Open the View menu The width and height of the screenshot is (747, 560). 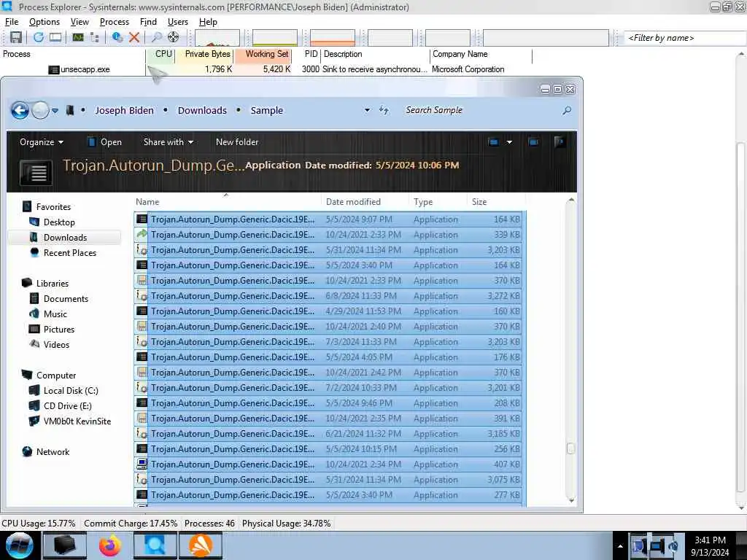pos(80,22)
